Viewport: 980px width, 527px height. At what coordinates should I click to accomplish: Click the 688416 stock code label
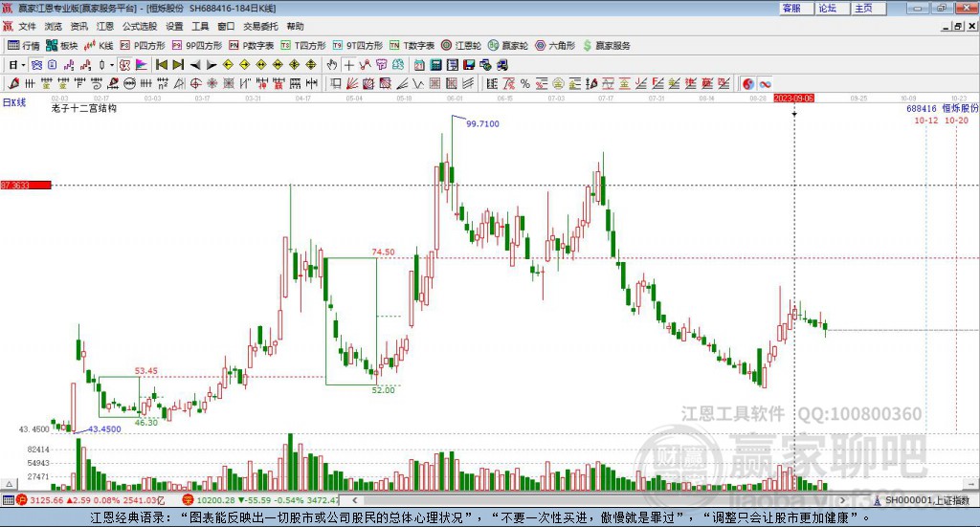pyautogui.click(x=922, y=109)
